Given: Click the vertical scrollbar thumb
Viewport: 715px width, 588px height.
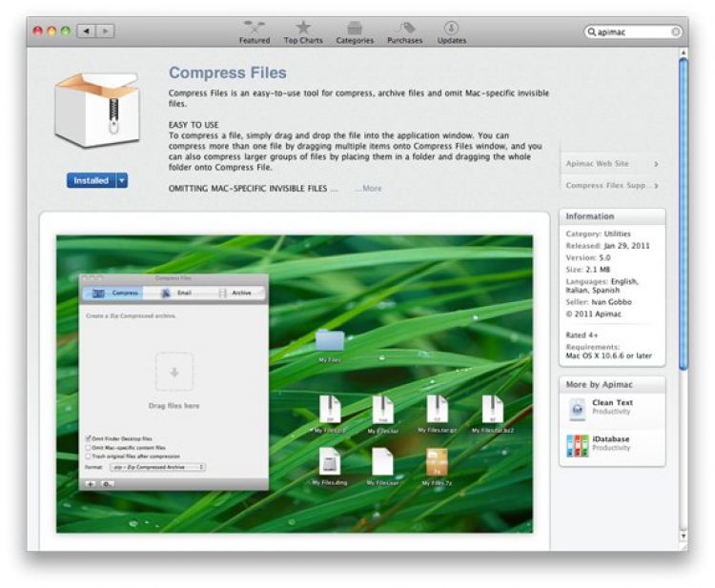Looking at the screenshot, I should 684,214.
